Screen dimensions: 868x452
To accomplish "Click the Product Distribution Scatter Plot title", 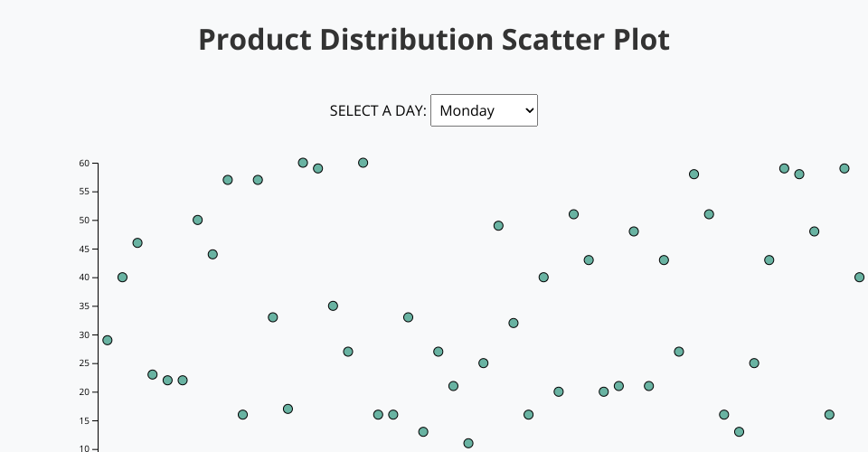I will point(434,40).
